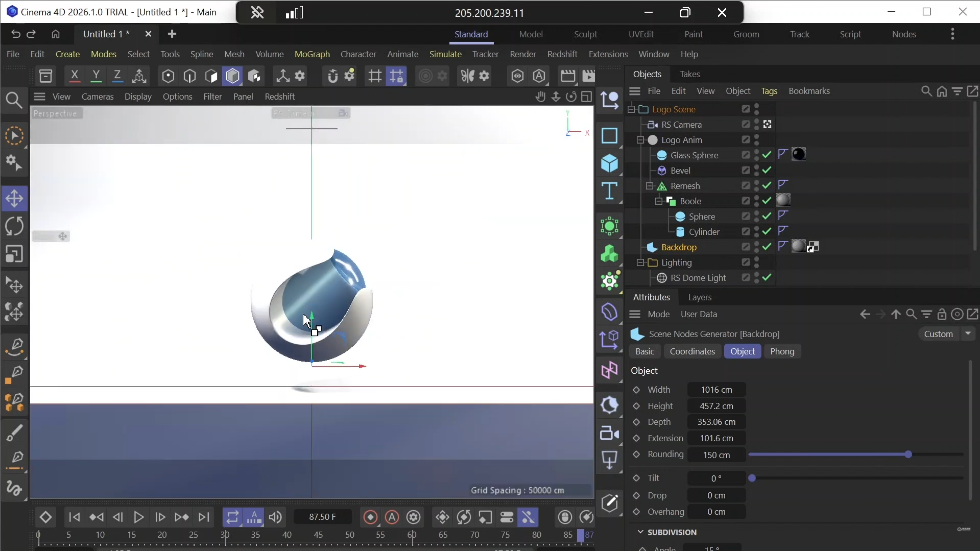980x551 pixels.
Task: Select the Rotate tool
Action: coord(15,226)
